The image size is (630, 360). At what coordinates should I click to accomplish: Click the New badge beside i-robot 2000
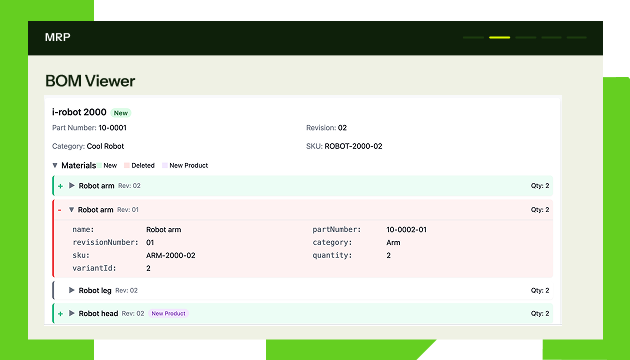pos(121,113)
